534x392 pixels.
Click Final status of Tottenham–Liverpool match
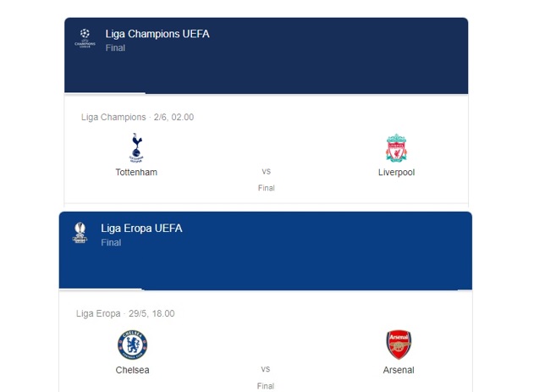pos(266,188)
